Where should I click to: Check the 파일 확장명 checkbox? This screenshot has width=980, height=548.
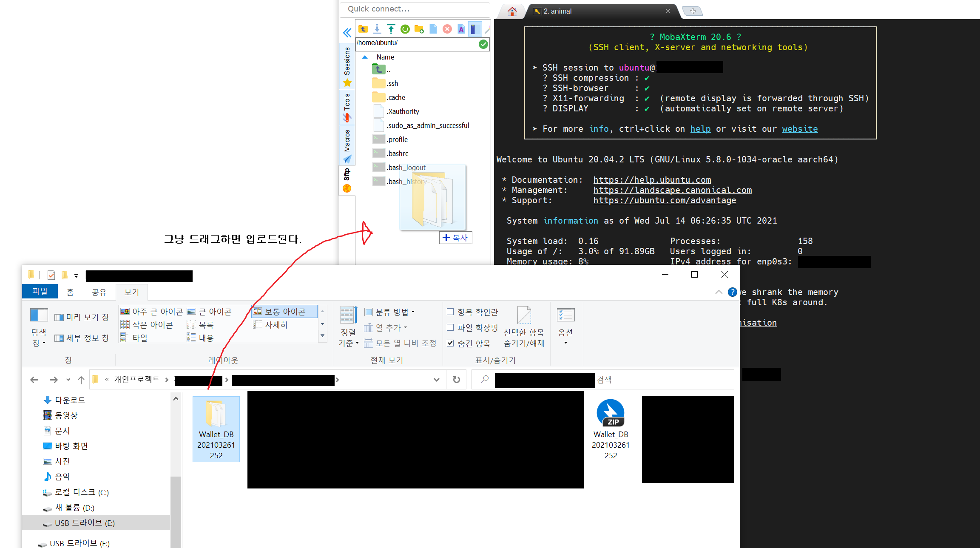coord(450,327)
